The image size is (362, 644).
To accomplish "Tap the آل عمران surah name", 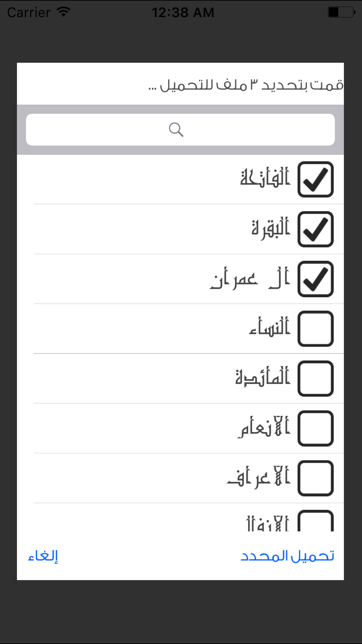I will tap(250, 279).
